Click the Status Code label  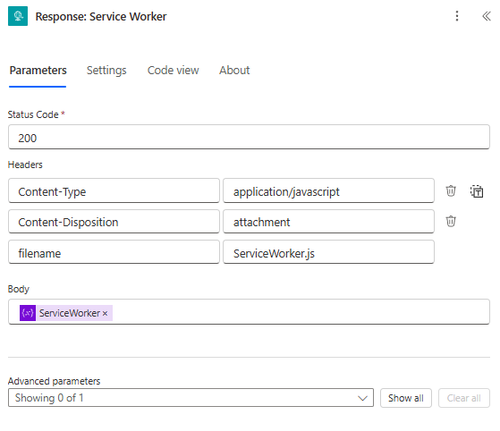pyautogui.click(x=33, y=115)
